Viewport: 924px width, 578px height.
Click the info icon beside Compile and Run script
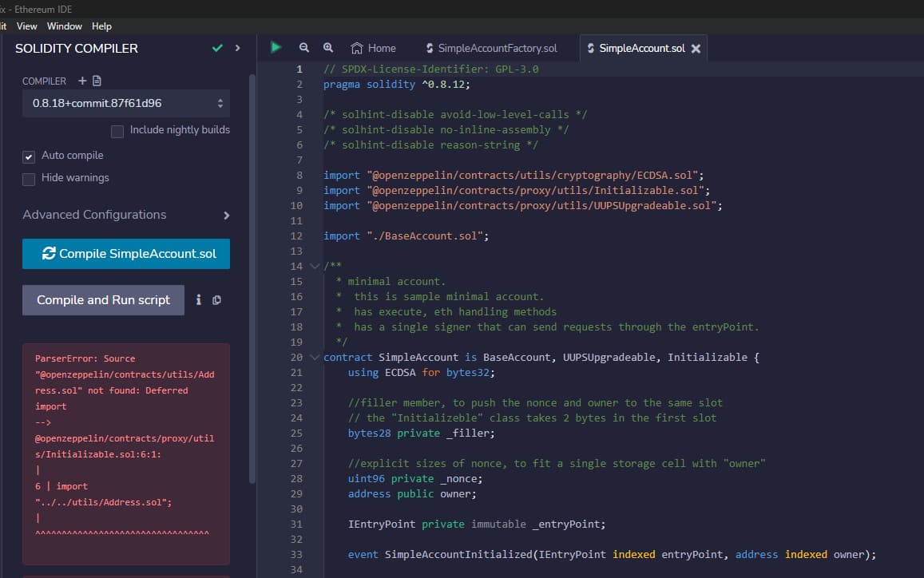pyautogui.click(x=199, y=300)
